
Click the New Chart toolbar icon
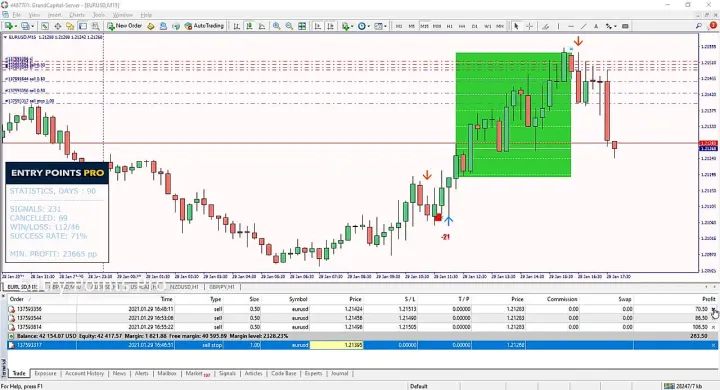9,26
